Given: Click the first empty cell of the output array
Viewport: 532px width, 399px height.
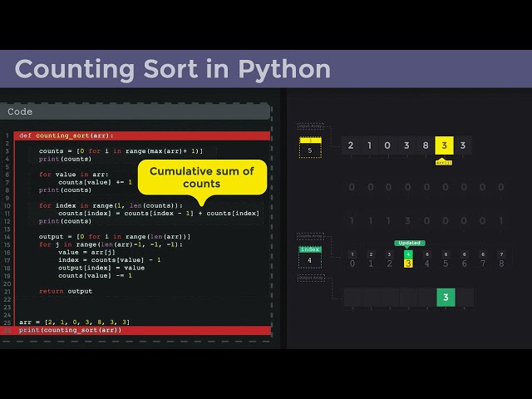Looking at the screenshot, I should (352, 298).
